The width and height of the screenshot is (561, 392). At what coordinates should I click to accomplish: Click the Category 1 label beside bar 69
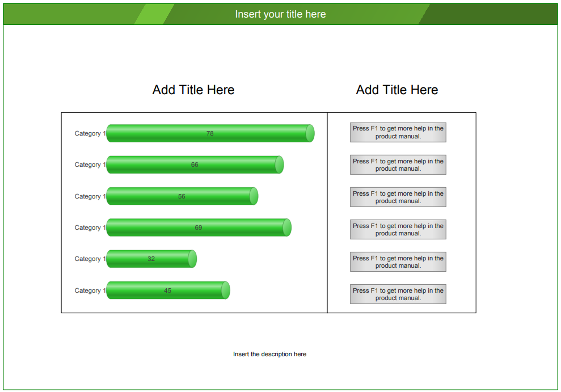click(x=90, y=227)
